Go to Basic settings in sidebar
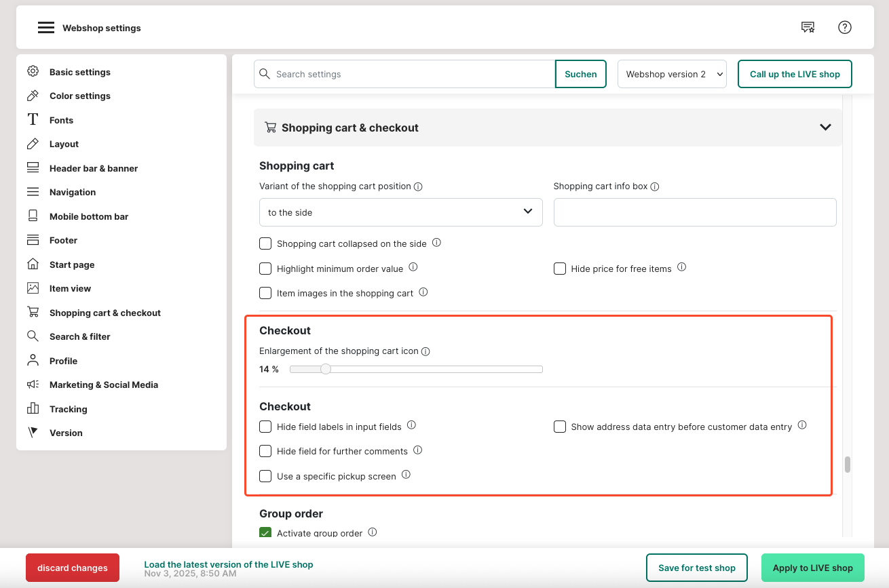The image size is (889, 588). coord(79,72)
